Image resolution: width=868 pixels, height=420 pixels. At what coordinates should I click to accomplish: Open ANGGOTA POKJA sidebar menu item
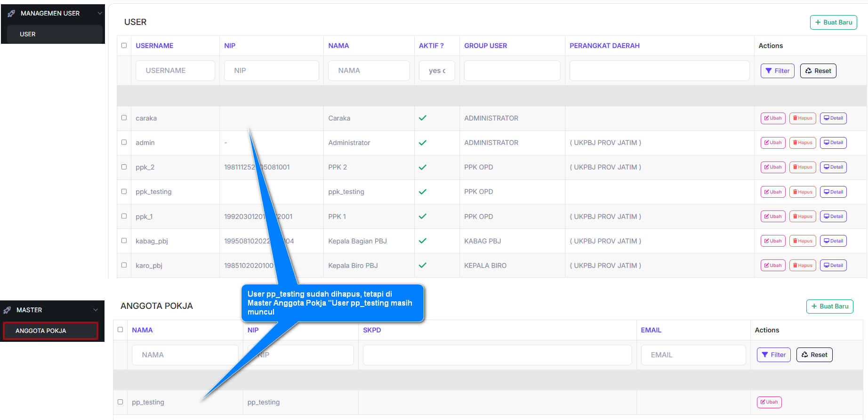(41, 331)
